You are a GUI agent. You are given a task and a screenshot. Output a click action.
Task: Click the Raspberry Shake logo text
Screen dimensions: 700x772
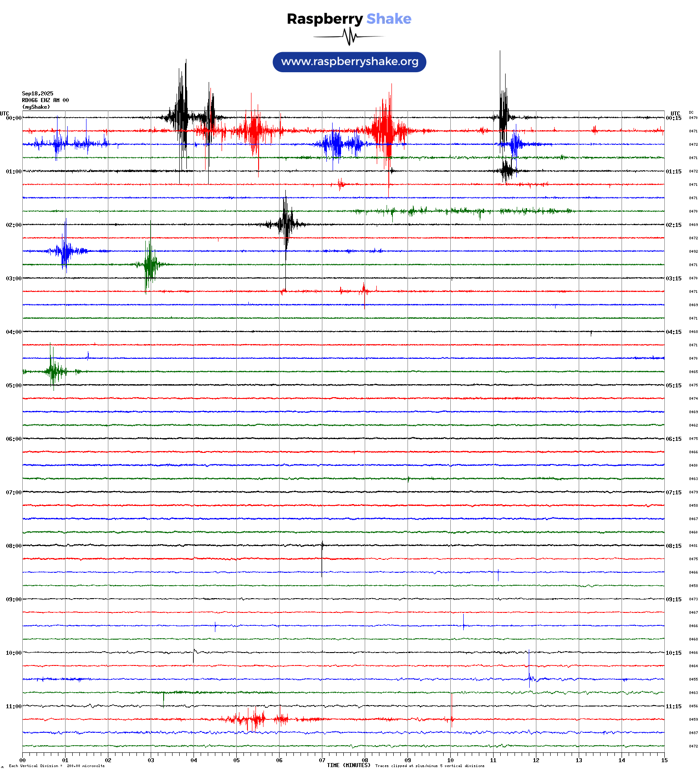[349, 19]
